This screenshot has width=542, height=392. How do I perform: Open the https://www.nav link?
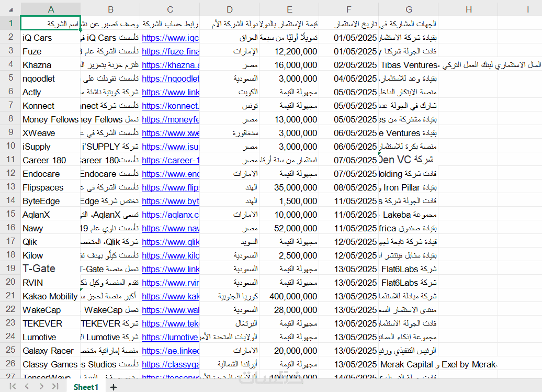tap(171, 229)
